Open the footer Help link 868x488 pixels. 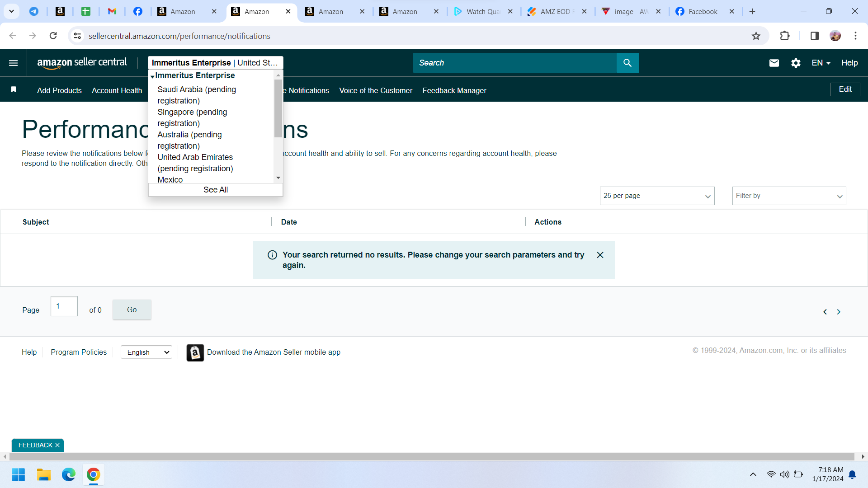29,352
